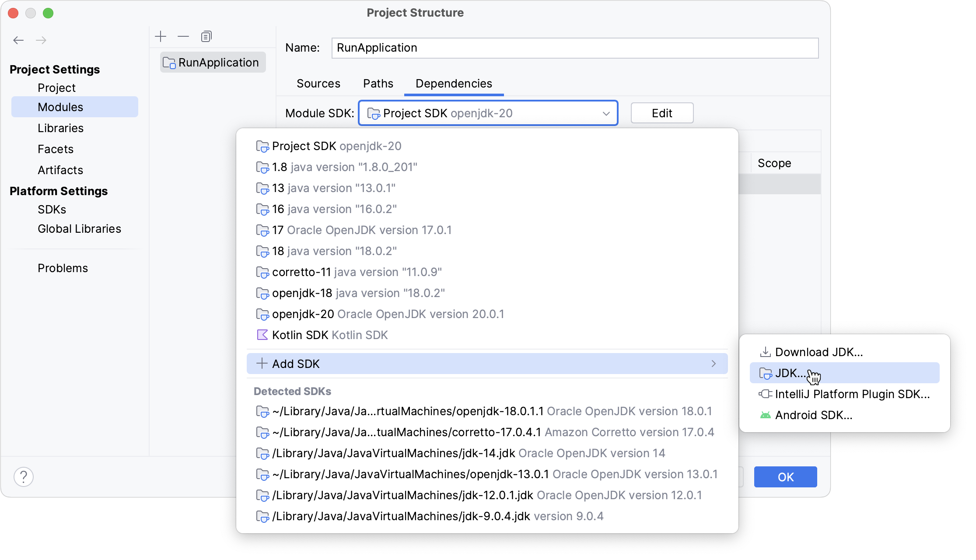Click the Name input field
Viewport: 976px width, 560px height.
574,47
